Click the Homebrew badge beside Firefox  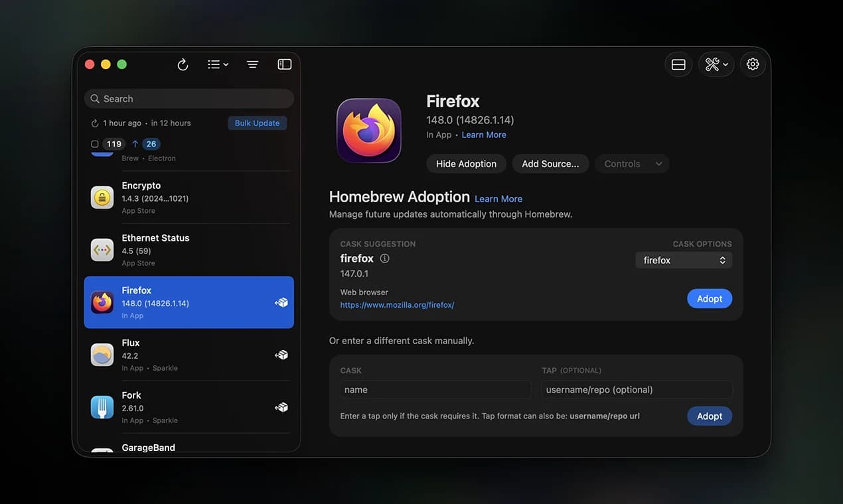tap(281, 302)
